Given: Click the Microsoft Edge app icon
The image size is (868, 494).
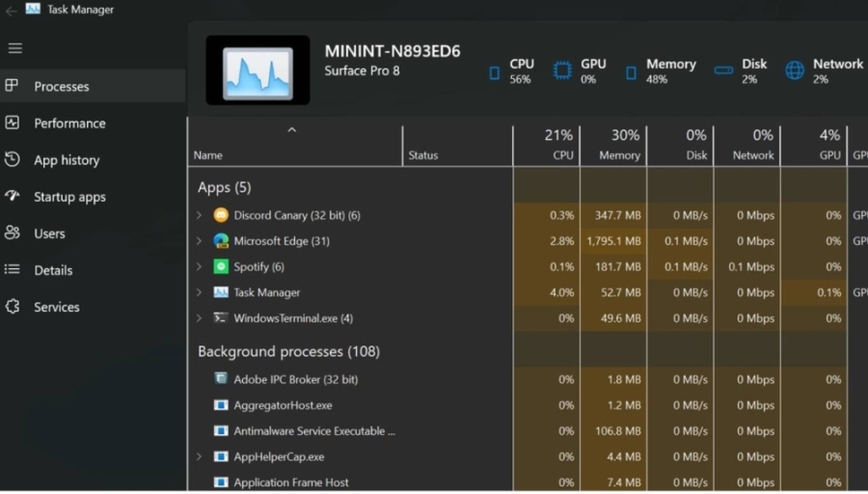Looking at the screenshot, I should [x=221, y=241].
